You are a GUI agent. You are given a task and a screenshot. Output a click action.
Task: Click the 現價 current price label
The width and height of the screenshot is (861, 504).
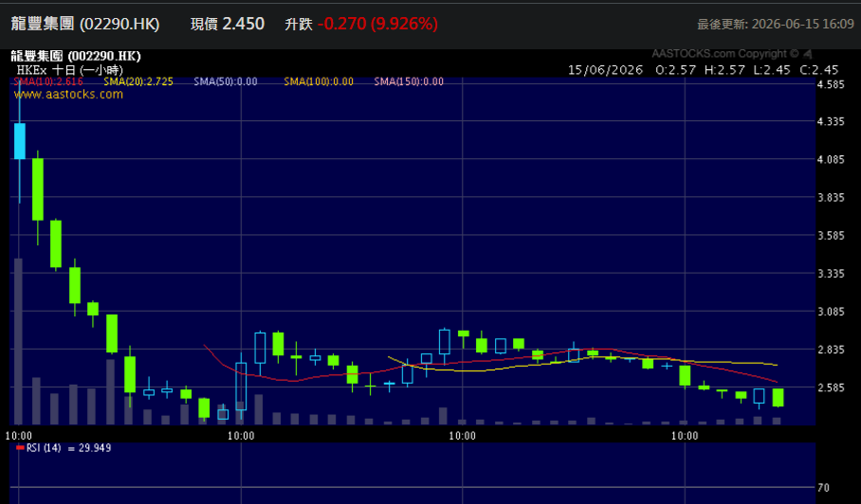click(204, 24)
